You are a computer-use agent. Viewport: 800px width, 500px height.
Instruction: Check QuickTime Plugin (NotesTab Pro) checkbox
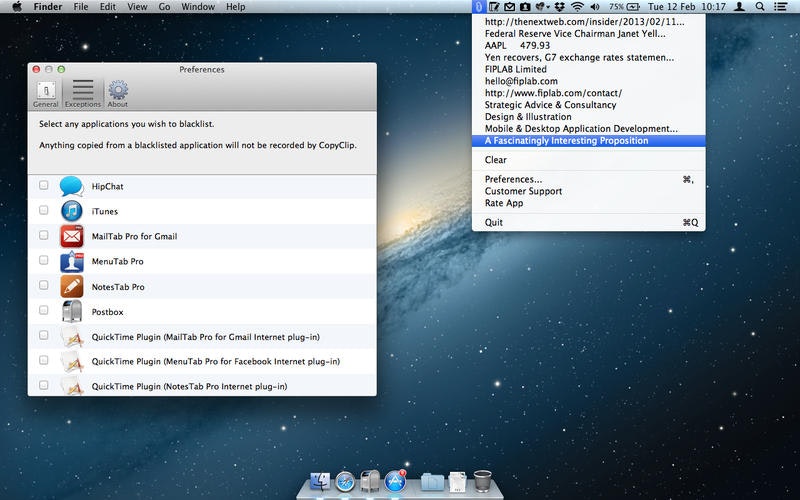point(44,385)
